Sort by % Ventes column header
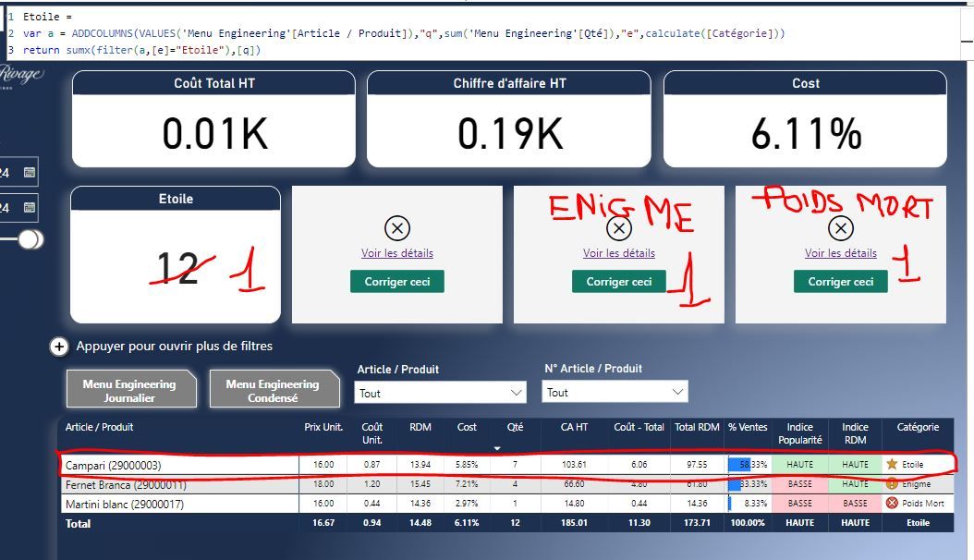The height and width of the screenshot is (560, 974). [x=748, y=427]
